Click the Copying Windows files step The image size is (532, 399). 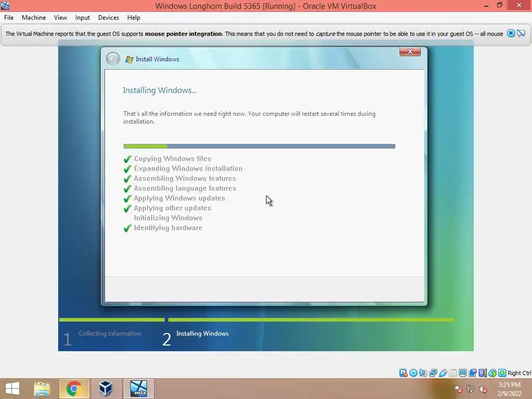172,158
